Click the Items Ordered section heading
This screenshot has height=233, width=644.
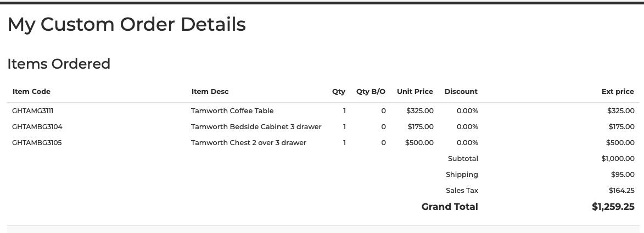[59, 64]
